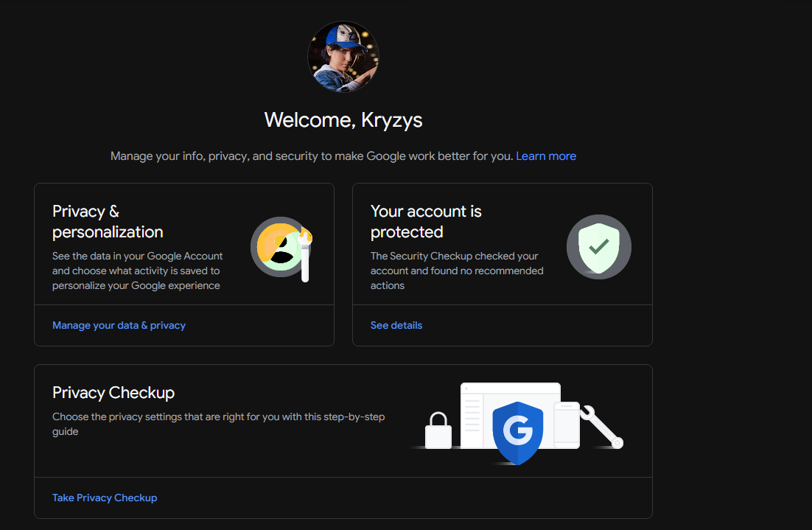Select the Your account is protected heading
This screenshot has height=530, width=812.
click(426, 222)
